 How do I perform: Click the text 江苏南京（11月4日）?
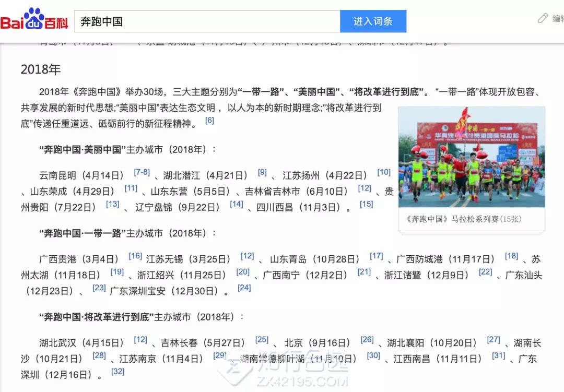pos(161,359)
